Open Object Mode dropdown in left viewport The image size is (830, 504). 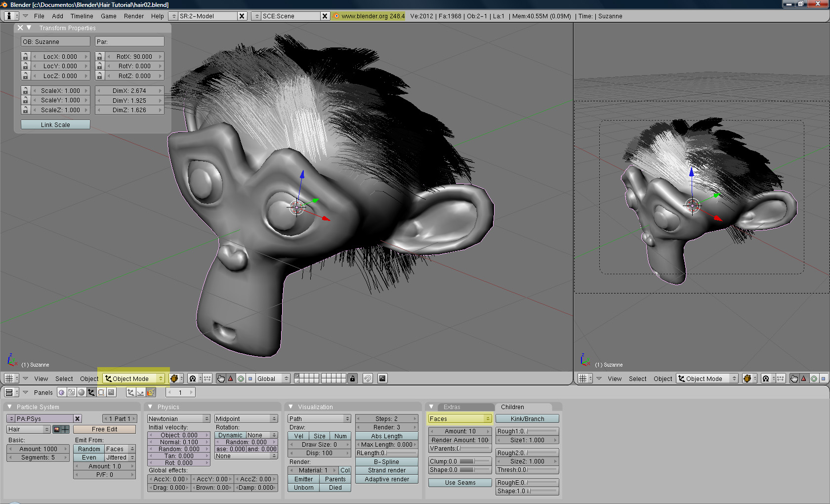(134, 378)
